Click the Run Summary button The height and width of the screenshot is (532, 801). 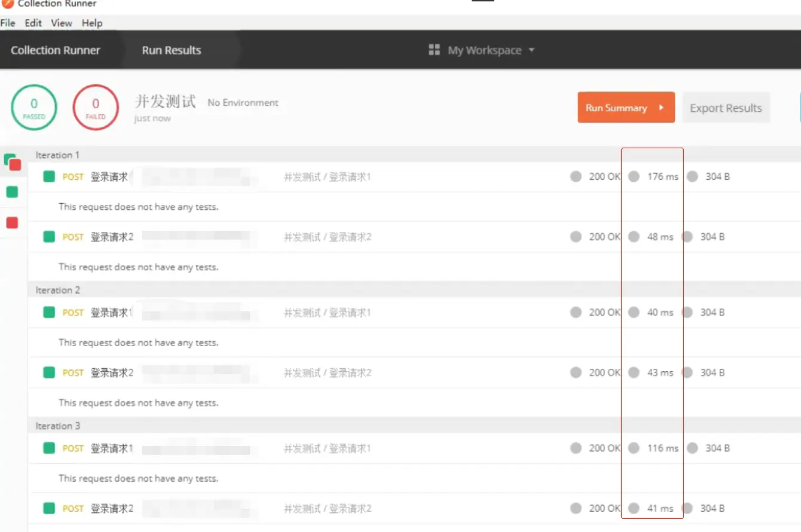pyautogui.click(x=626, y=108)
